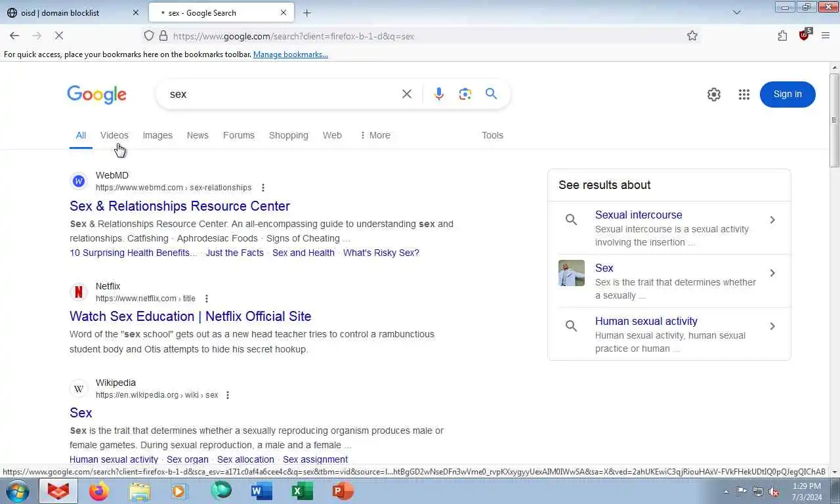840x504 pixels.
Task: Select the All results tab
Action: click(81, 135)
